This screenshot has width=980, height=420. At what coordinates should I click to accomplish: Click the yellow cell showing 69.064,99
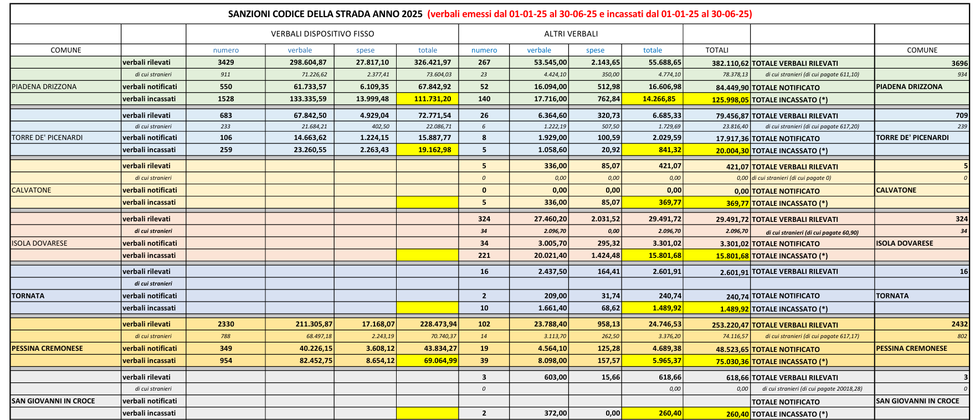coord(427,360)
